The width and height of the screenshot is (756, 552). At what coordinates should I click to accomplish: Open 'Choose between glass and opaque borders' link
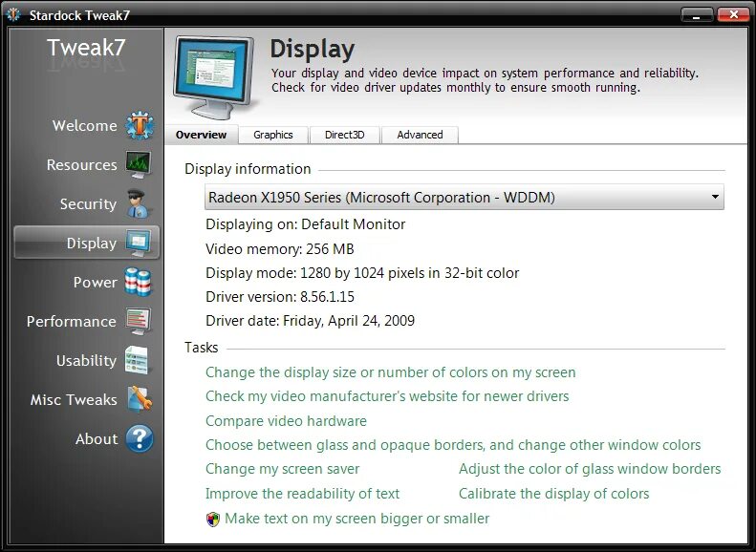453,445
